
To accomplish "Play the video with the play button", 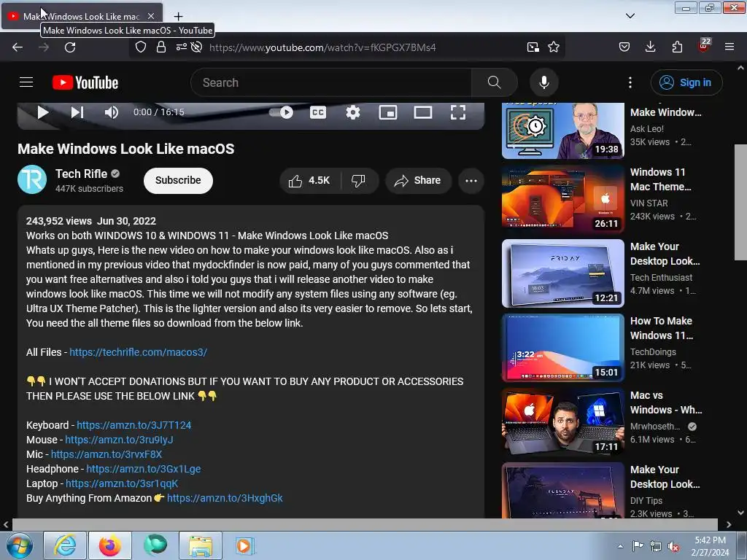I will pyautogui.click(x=43, y=112).
